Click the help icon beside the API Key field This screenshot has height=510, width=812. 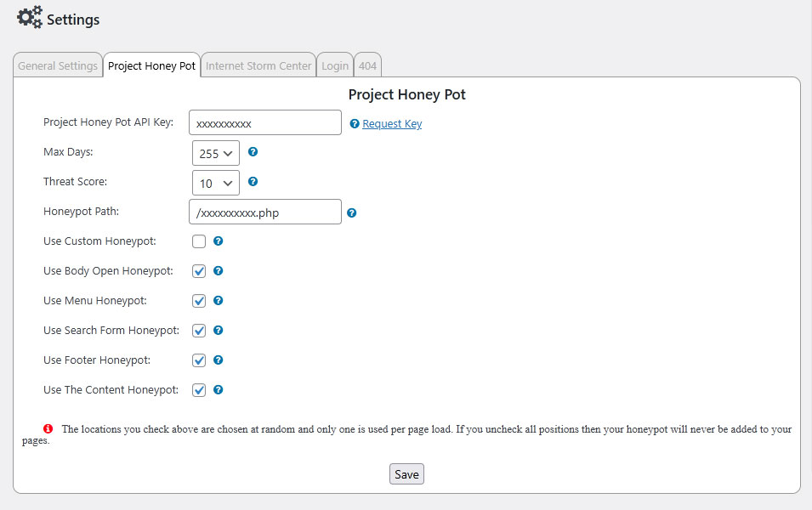click(355, 123)
